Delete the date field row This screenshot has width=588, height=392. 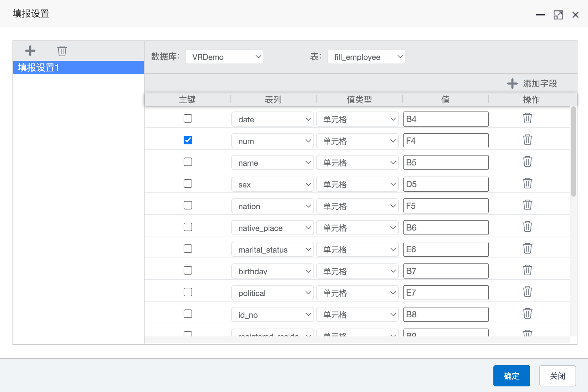click(528, 118)
